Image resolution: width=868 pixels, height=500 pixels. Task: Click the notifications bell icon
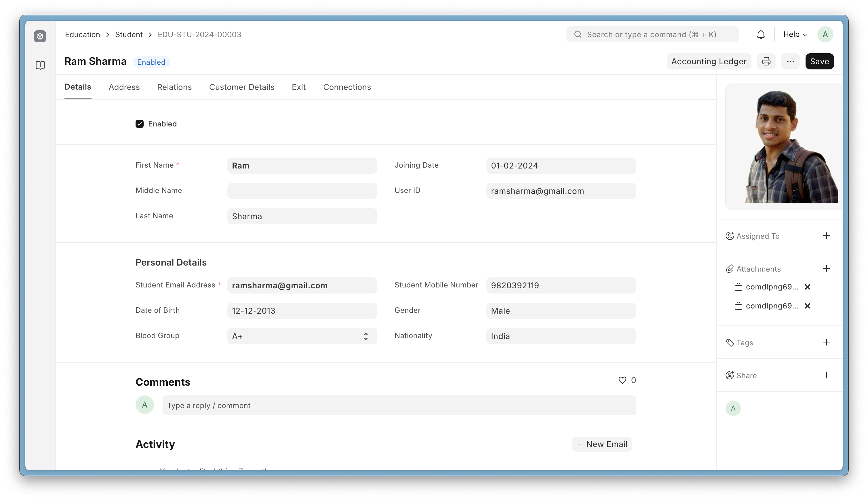point(761,34)
